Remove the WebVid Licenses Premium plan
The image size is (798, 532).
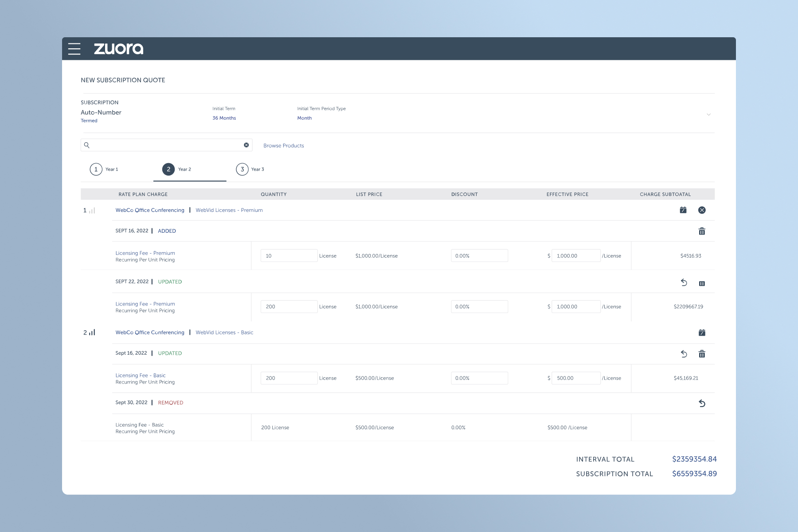tap(702, 210)
